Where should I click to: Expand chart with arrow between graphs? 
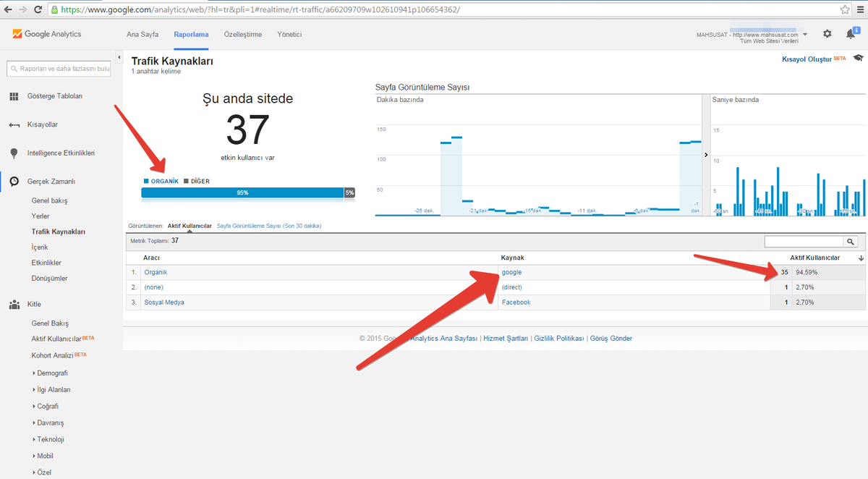pyautogui.click(x=705, y=155)
